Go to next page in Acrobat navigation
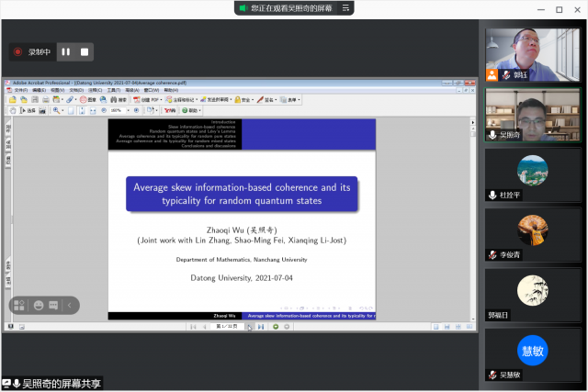The image size is (588, 392). click(250, 326)
